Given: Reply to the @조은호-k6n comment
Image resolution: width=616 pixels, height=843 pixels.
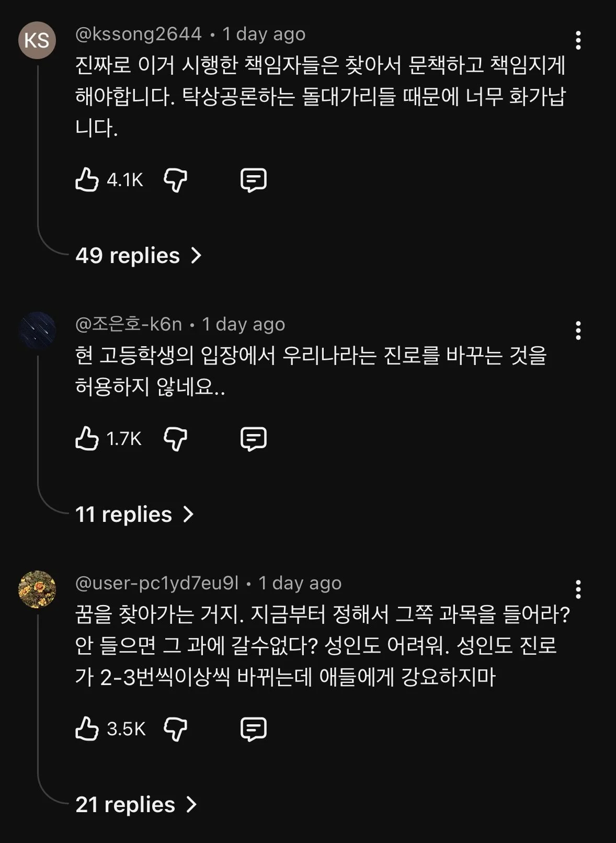Looking at the screenshot, I should (x=254, y=439).
